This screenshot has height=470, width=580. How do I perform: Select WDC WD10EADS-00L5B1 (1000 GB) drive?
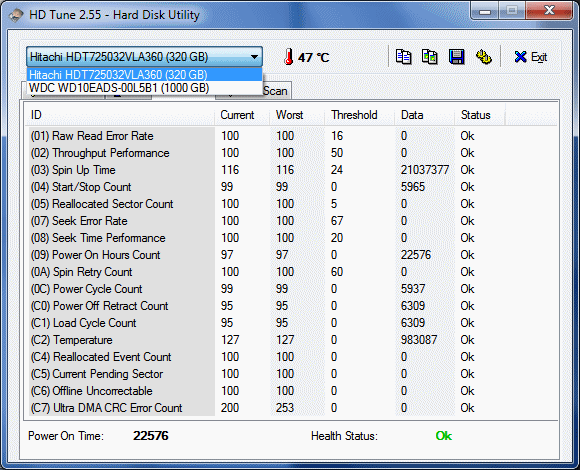(x=144, y=88)
